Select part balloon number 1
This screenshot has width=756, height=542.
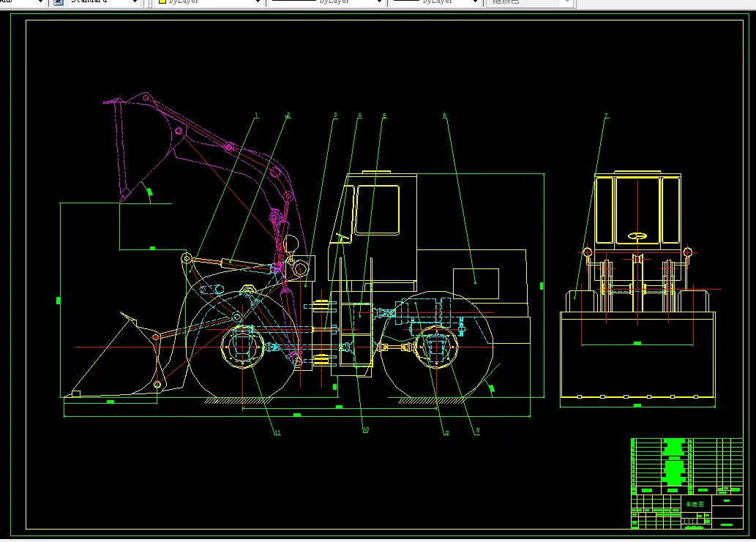(x=256, y=116)
